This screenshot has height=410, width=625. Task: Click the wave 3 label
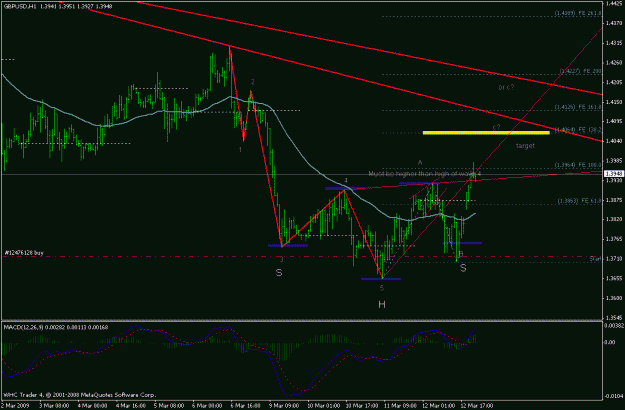(x=281, y=259)
